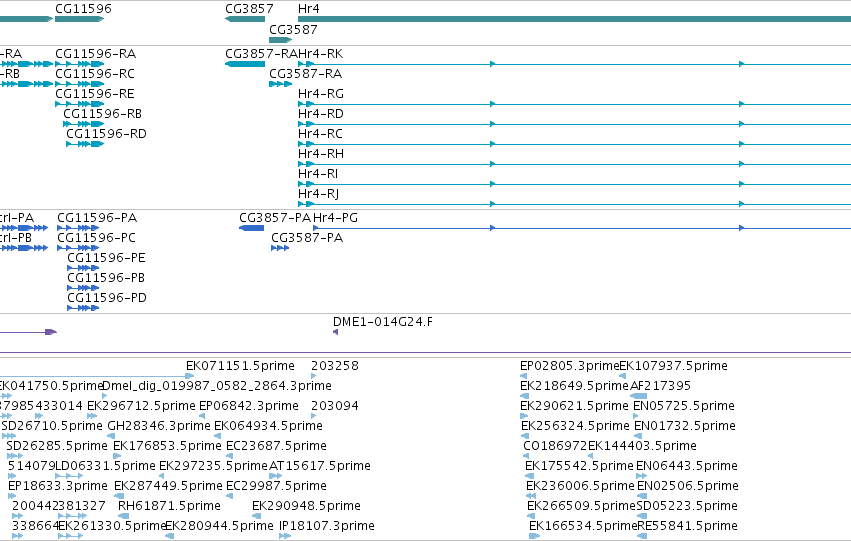Select EST EK290948.5prime
Image resolution: width=851 pixels, height=541 pixels.
click(x=307, y=507)
